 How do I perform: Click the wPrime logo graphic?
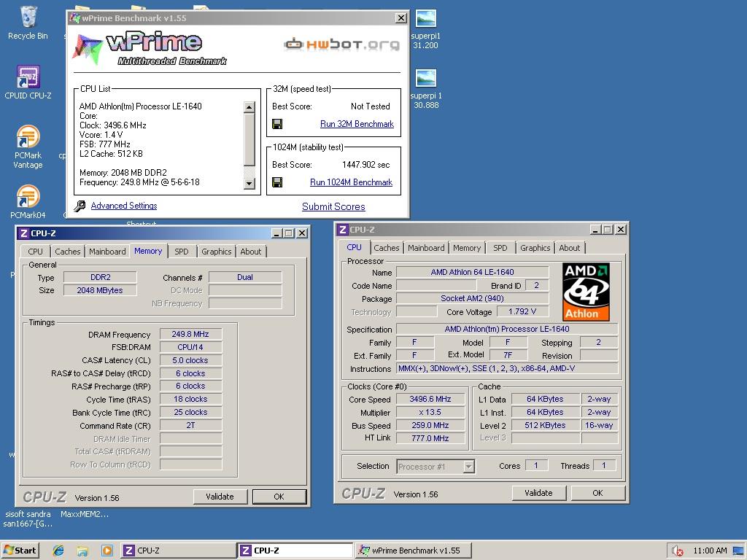click(149, 49)
